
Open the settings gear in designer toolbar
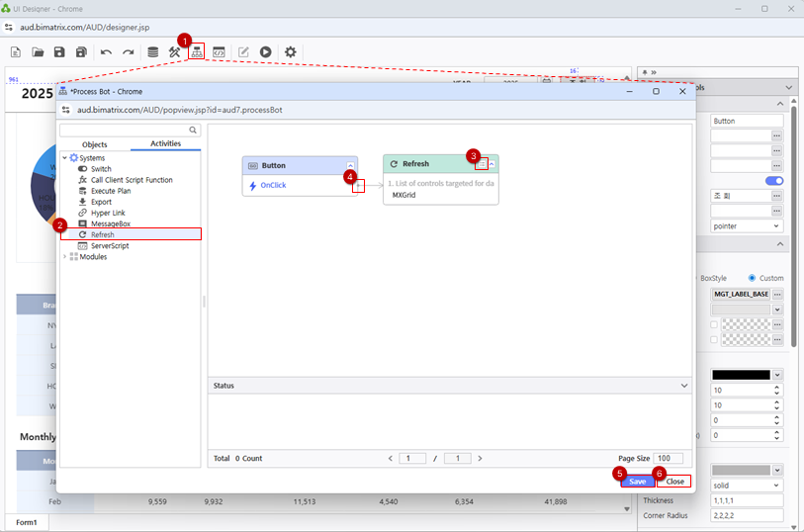[x=291, y=51]
